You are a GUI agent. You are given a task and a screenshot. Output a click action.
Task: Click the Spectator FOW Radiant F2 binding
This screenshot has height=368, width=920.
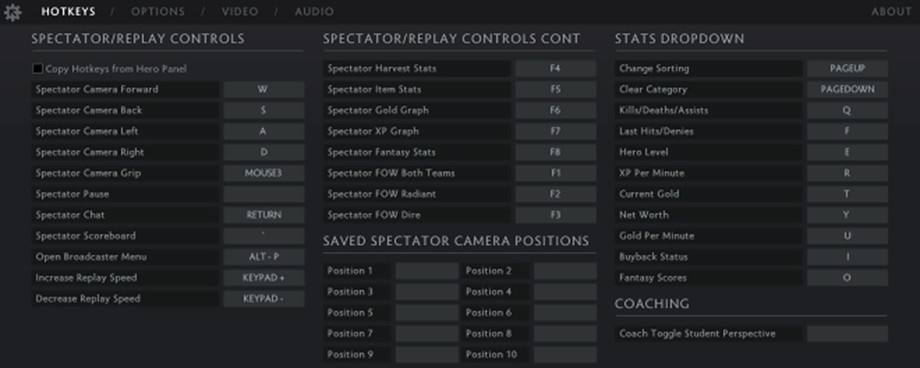click(556, 194)
